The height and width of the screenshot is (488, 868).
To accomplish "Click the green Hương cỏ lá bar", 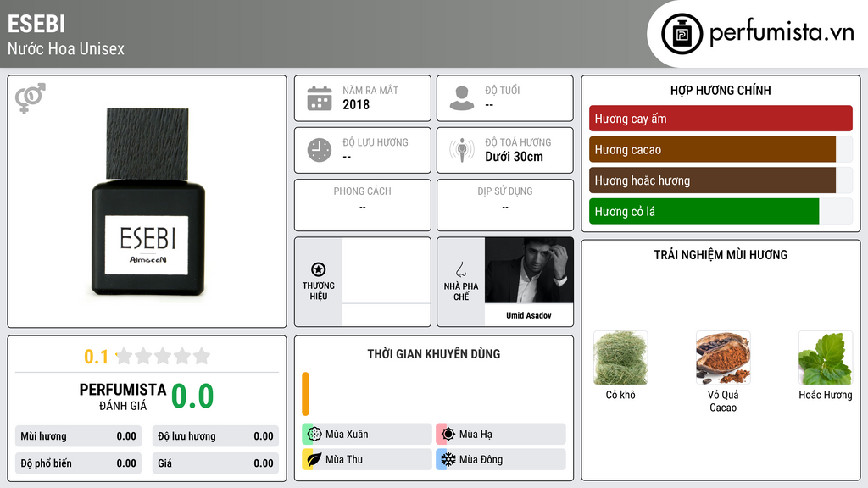I will click(x=704, y=211).
